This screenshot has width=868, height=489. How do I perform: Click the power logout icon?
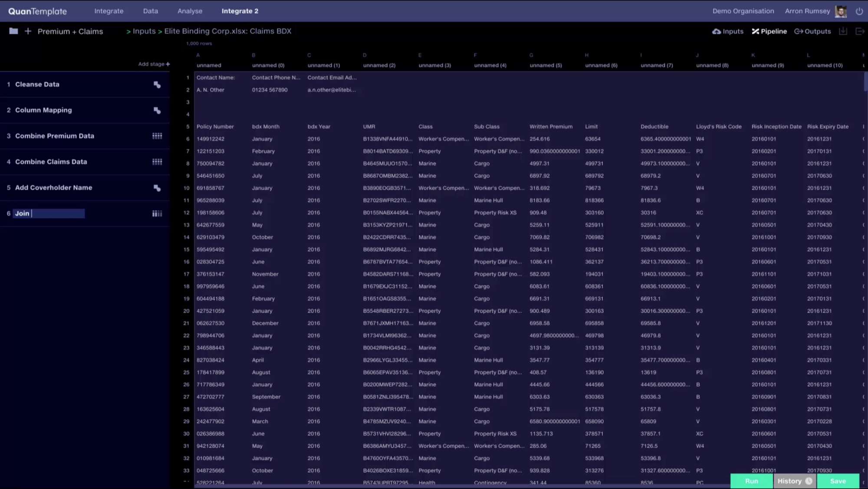pos(859,11)
